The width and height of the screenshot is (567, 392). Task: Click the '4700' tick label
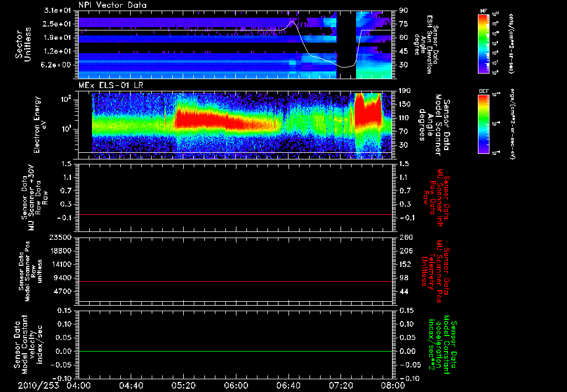click(x=63, y=291)
